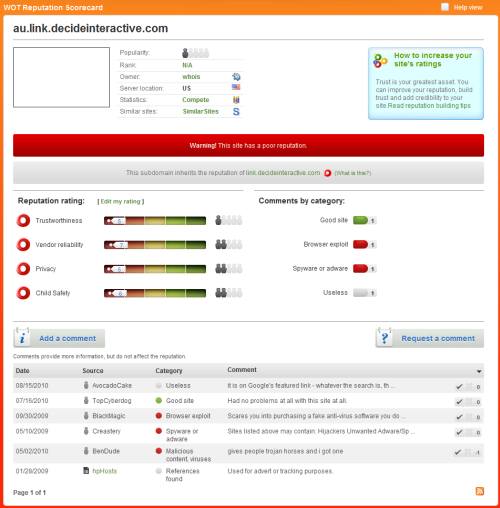Screen dimensions: 500x508
Task: Open the '(What is this?)' link
Action: [x=353, y=173]
